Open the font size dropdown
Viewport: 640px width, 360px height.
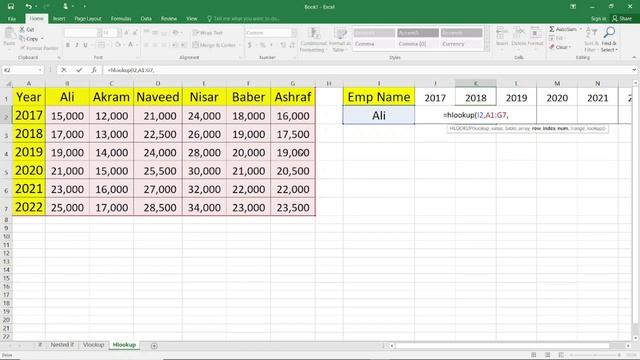pos(119,33)
